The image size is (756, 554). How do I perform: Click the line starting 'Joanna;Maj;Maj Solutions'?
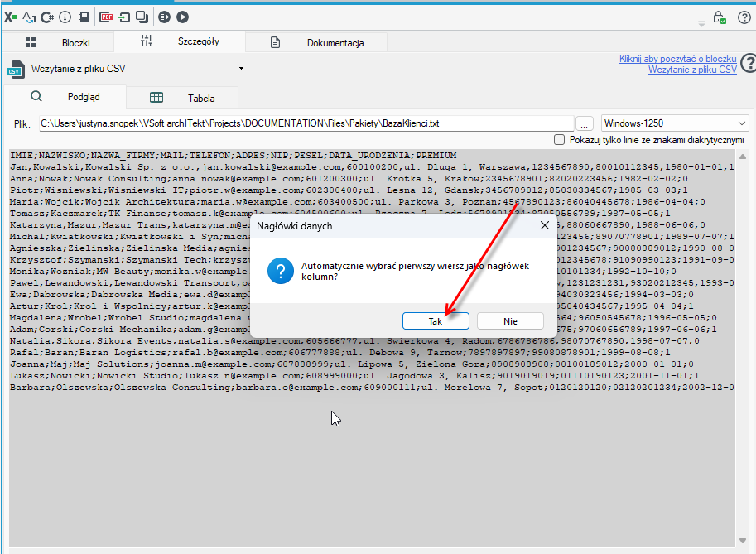coord(352,364)
